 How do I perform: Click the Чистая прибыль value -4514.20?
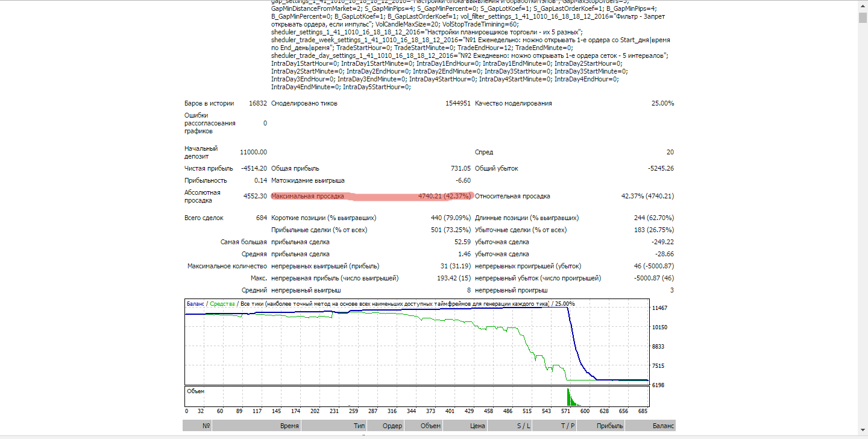[254, 168]
